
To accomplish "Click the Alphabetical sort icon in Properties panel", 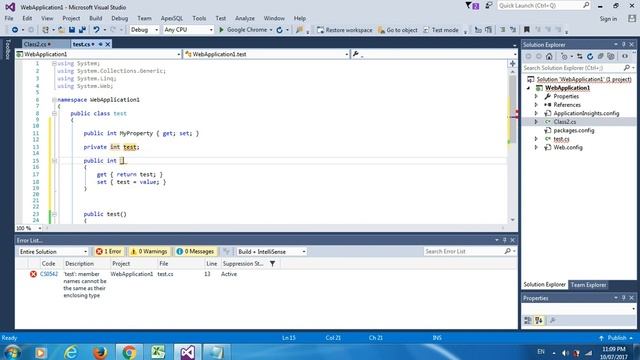I will [539, 320].
